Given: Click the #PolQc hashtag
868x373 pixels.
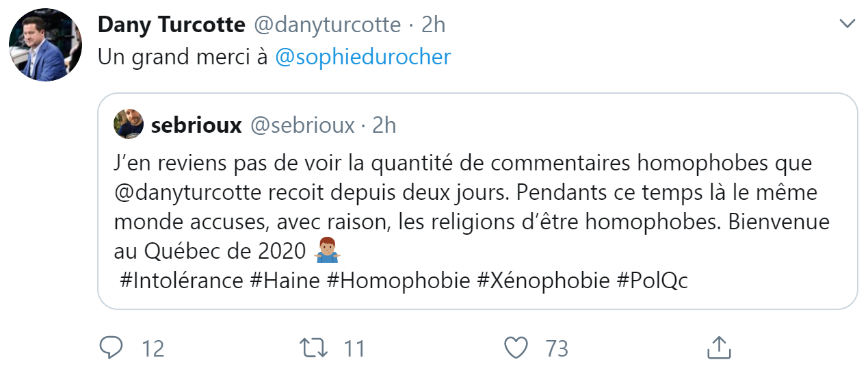Looking at the screenshot, I should (652, 281).
